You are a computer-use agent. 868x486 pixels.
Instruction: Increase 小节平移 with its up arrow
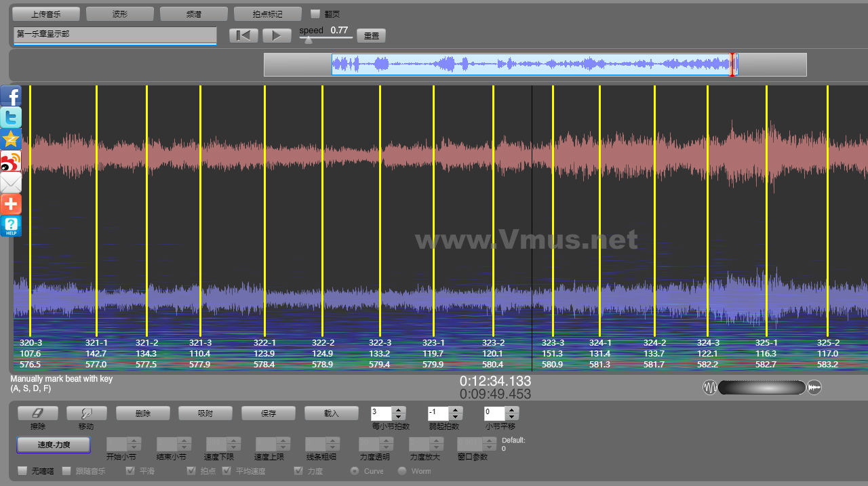(512, 410)
